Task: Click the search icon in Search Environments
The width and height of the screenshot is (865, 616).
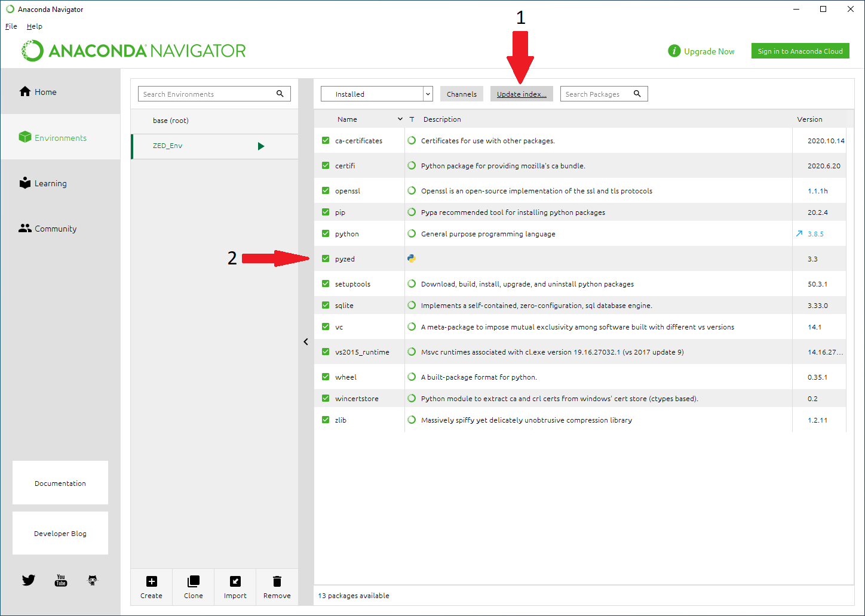Action: tap(280, 94)
